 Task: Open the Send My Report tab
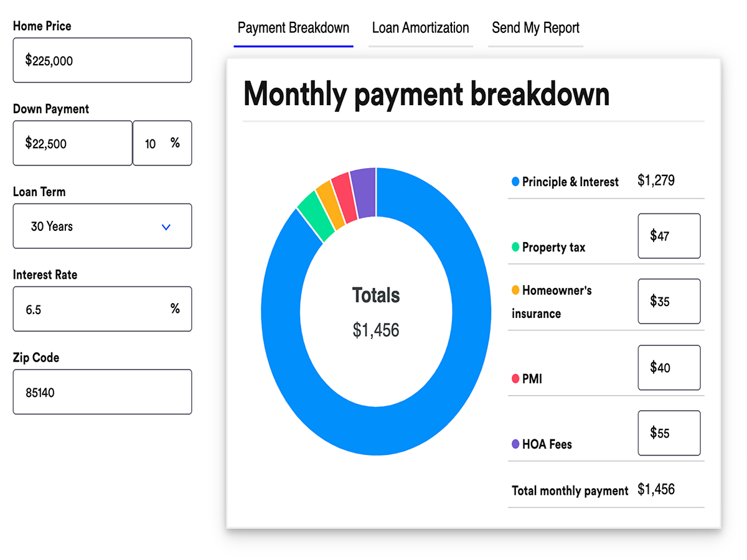click(535, 27)
